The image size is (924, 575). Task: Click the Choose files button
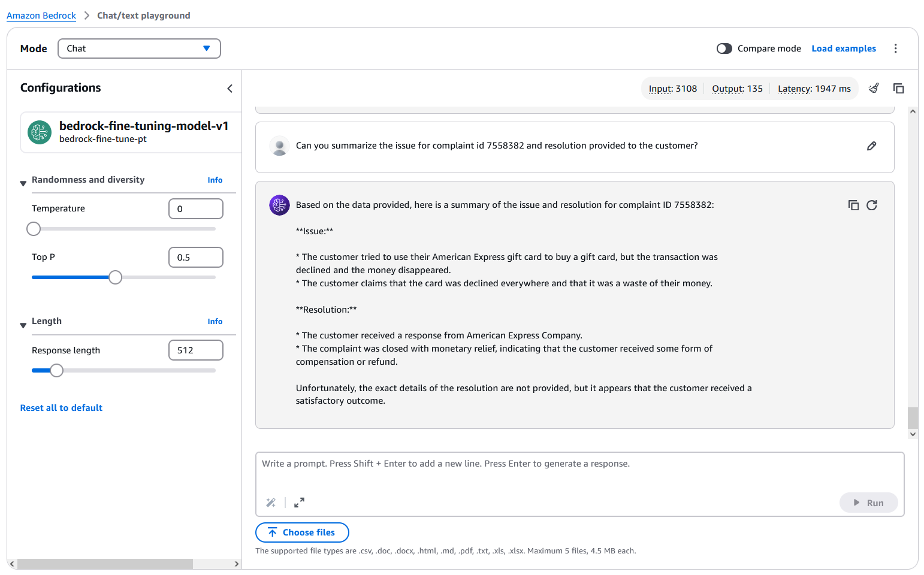coord(302,532)
